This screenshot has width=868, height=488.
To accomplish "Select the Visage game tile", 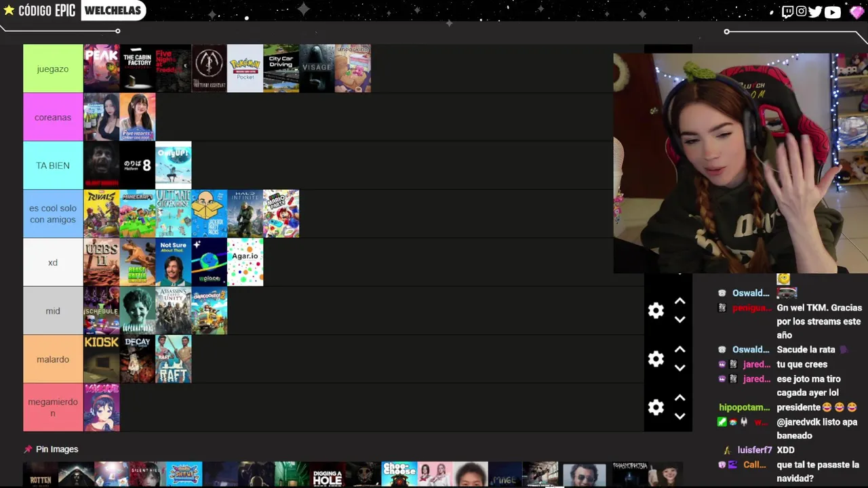I will click(317, 68).
